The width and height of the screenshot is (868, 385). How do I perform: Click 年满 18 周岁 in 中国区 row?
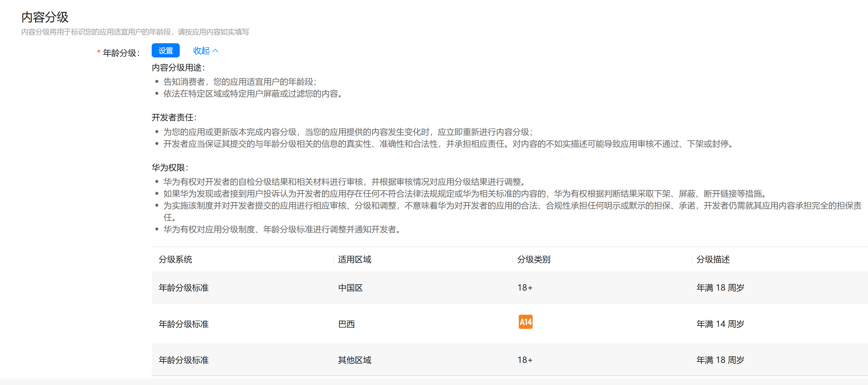click(x=720, y=288)
